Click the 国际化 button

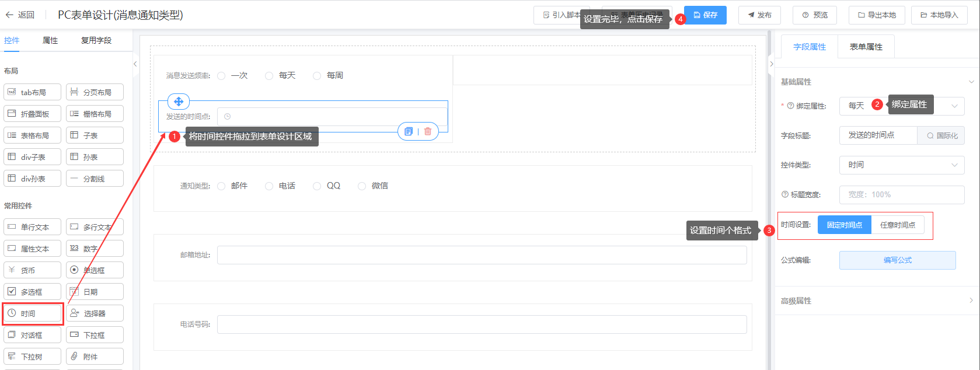pyautogui.click(x=941, y=135)
